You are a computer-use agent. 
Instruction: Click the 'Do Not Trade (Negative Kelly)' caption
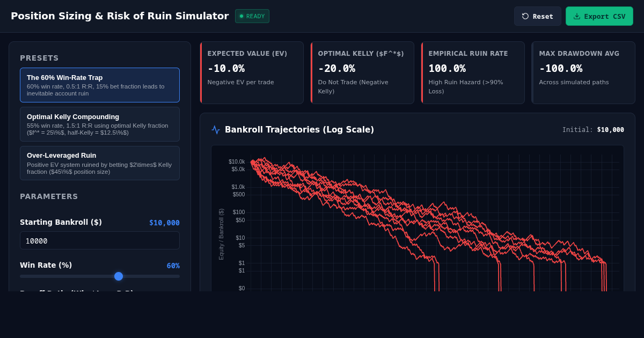tap(353, 87)
